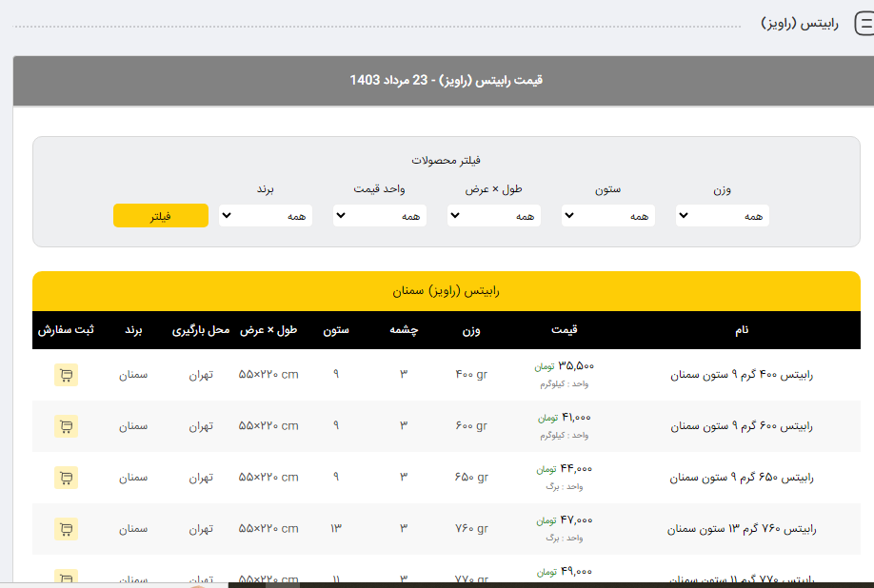This screenshot has width=874, height=588.
Task: Expand the برند (brand) filter dropdown
Action: [266, 216]
